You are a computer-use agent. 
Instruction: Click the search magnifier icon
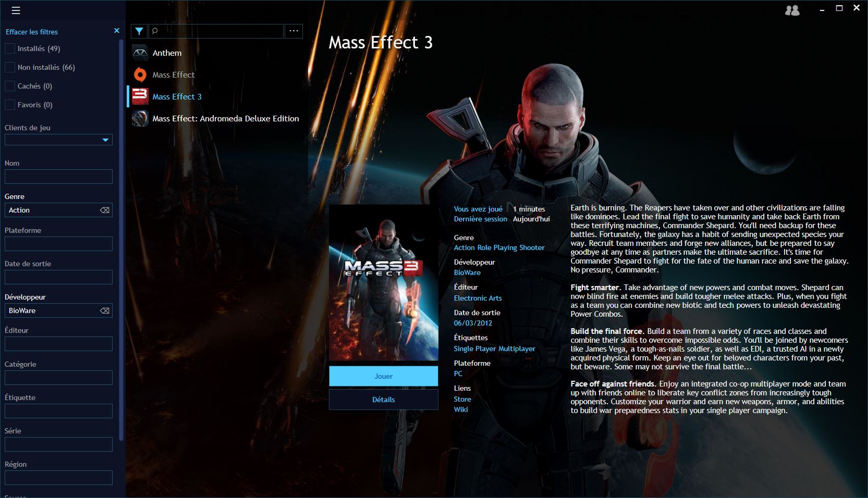155,31
